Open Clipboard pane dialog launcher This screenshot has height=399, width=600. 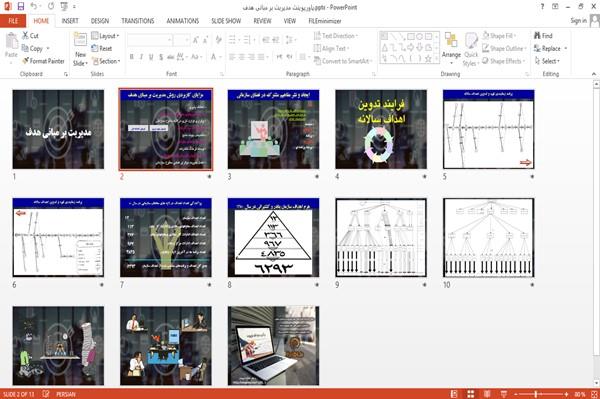(x=66, y=74)
